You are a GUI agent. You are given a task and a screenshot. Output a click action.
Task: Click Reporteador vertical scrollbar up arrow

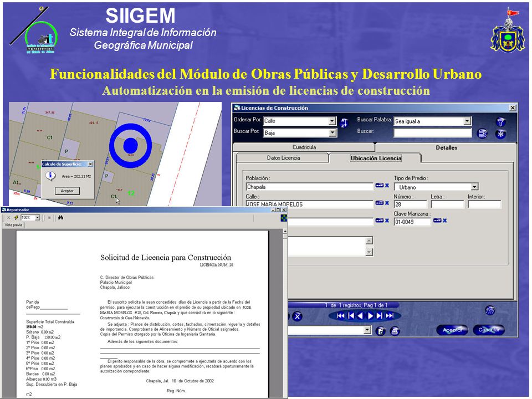pos(285,232)
